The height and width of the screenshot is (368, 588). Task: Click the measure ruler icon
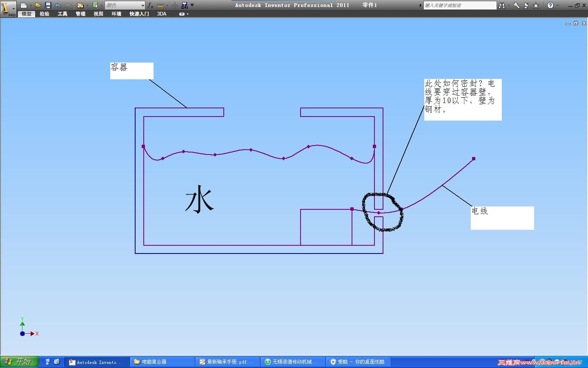(x=160, y=5)
